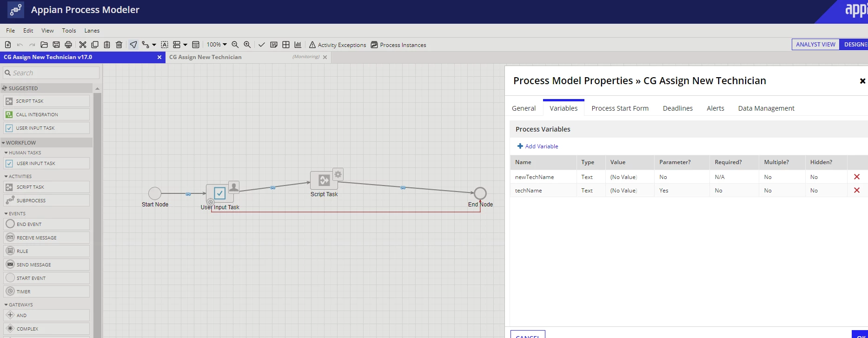The height and width of the screenshot is (338, 868).
Task: Close the Process Model Properties panel
Action: coord(862,81)
